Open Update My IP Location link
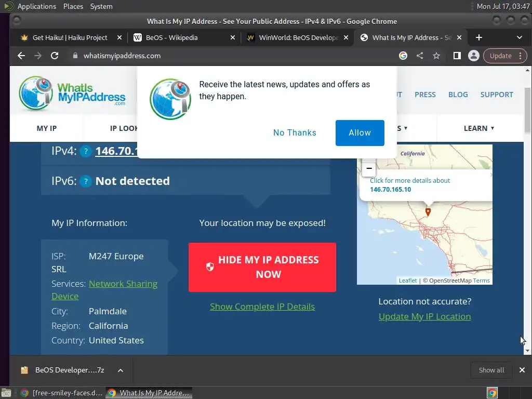532x399 pixels. pyautogui.click(x=424, y=316)
